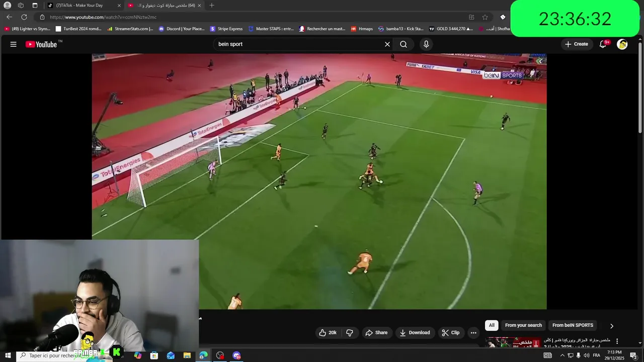
Task: Open the "bamba13 - Kick Sta..." bookmark
Action: pos(401,29)
